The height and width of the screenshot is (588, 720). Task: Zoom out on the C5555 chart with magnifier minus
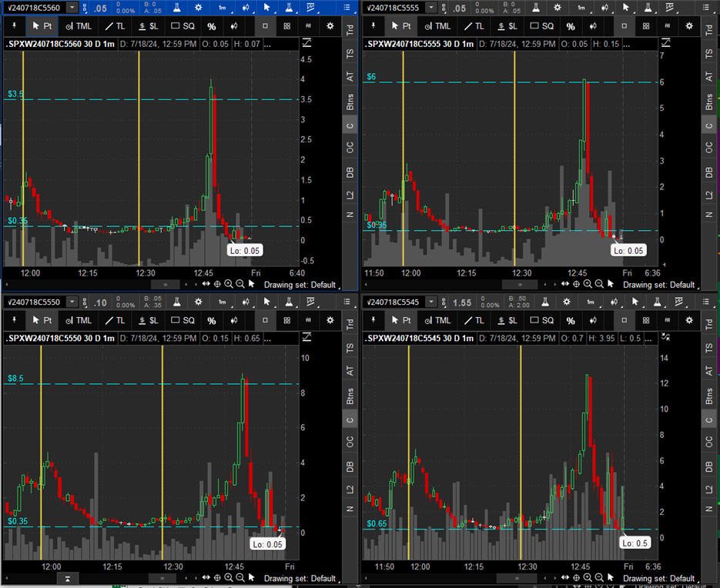599,284
